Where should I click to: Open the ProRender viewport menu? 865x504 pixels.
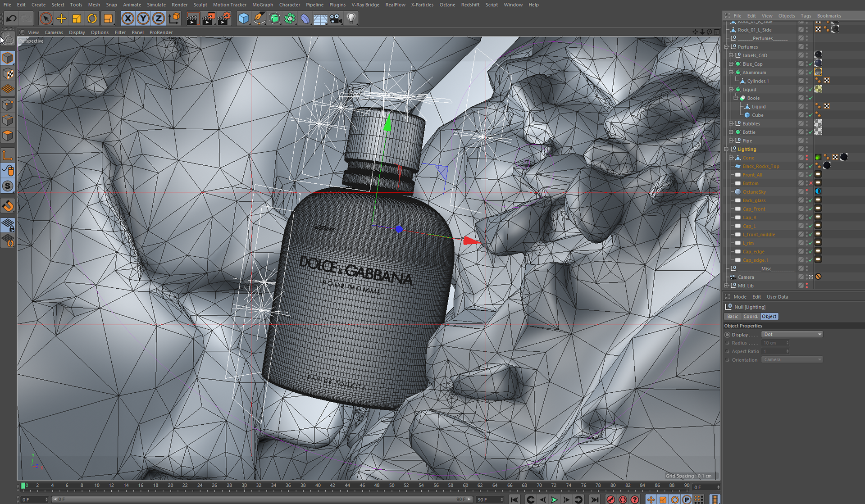point(161,32)
